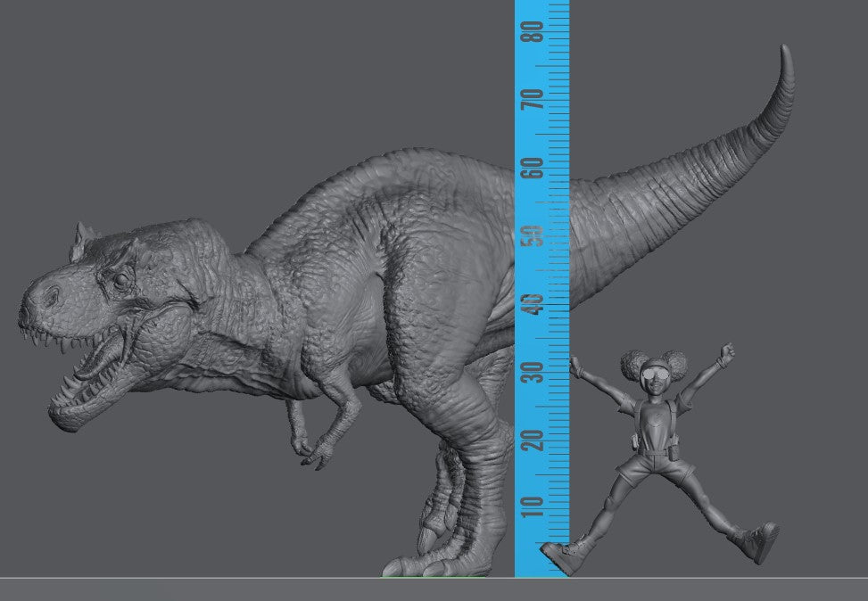
Task: Click the child figure's raised right-side fist
Action: click(727, 352)
